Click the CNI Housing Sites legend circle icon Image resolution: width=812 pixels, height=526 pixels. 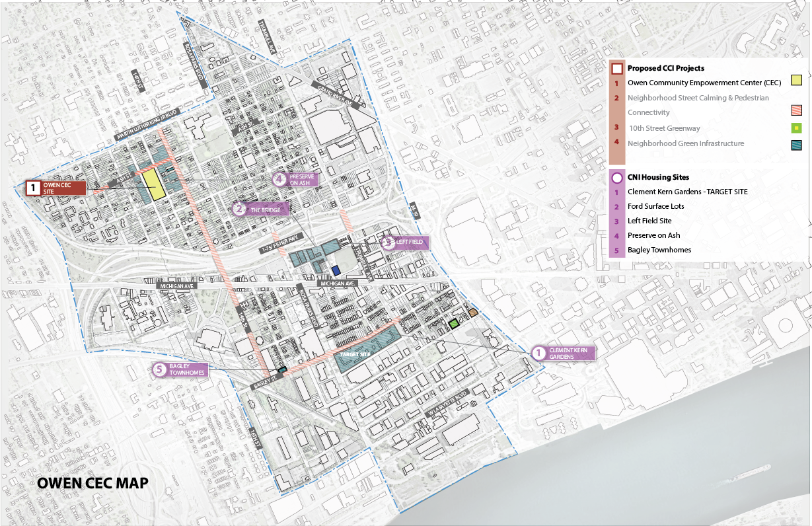pos(616,177)
